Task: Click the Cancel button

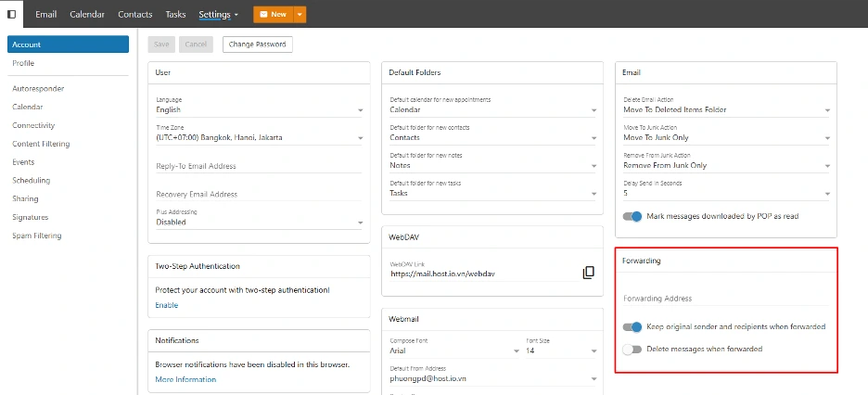Action: [x=196, y=45]
